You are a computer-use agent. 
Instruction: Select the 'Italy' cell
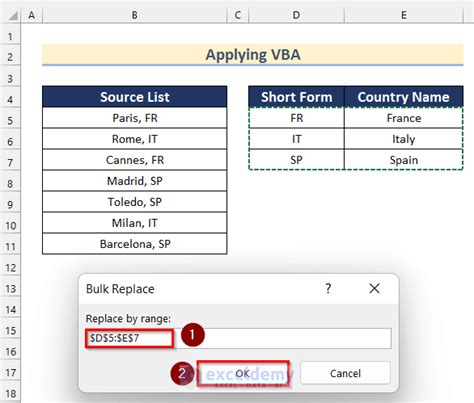click(404, 139)
